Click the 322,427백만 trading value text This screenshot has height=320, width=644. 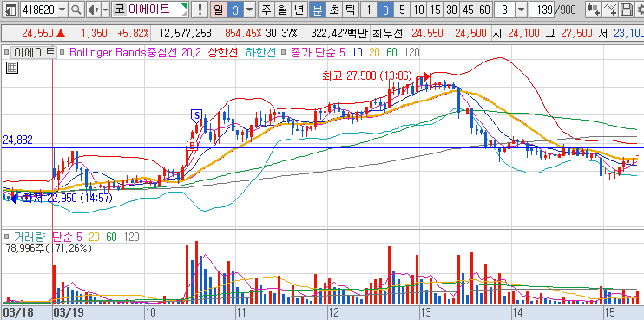pos(340,33)
